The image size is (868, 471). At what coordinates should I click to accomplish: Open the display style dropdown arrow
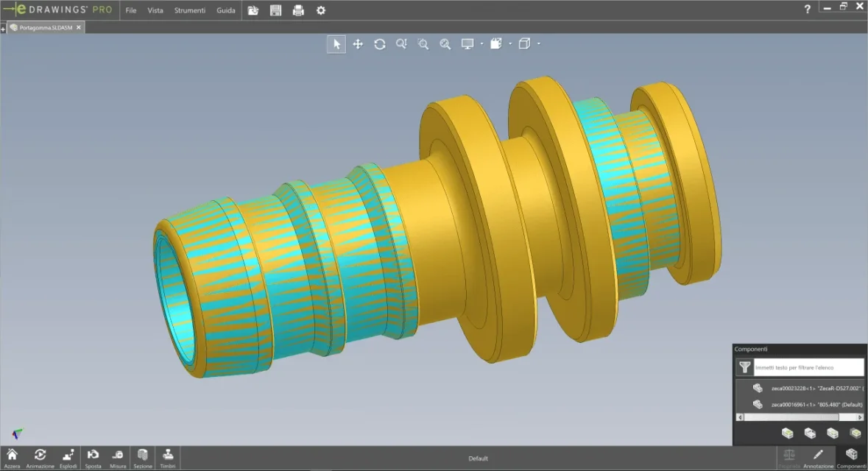[510, 43]
